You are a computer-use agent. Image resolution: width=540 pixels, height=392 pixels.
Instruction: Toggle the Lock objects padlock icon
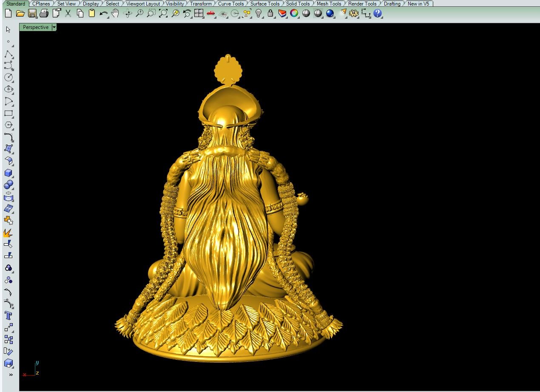(270, 14)
